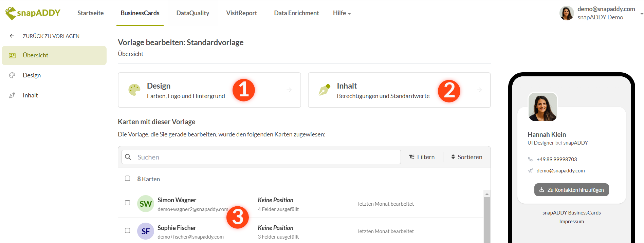644x243 pixels.
Task: Check the Simon Wagner row checkbox
Action: click(128, 203)
